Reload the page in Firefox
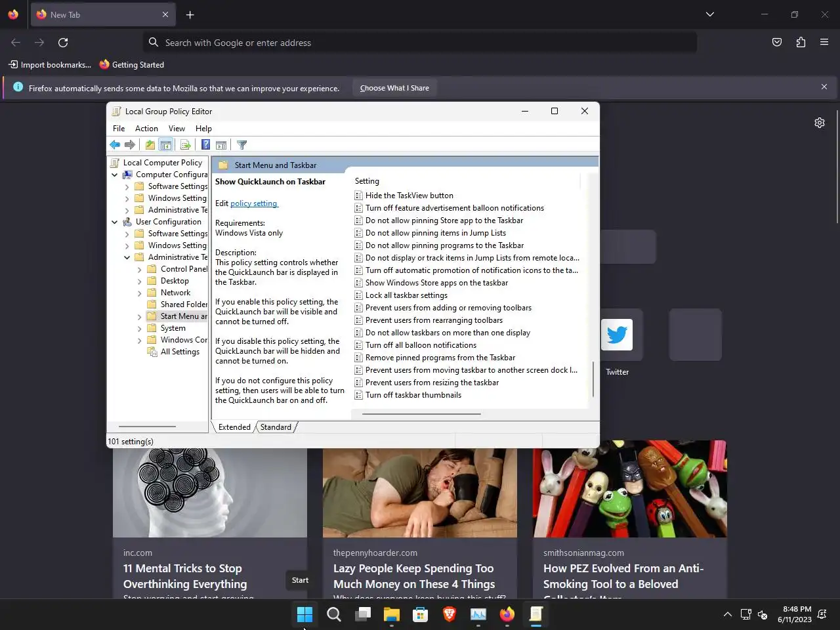This screenshot has width=840, height=630. [x=63, y=43]
